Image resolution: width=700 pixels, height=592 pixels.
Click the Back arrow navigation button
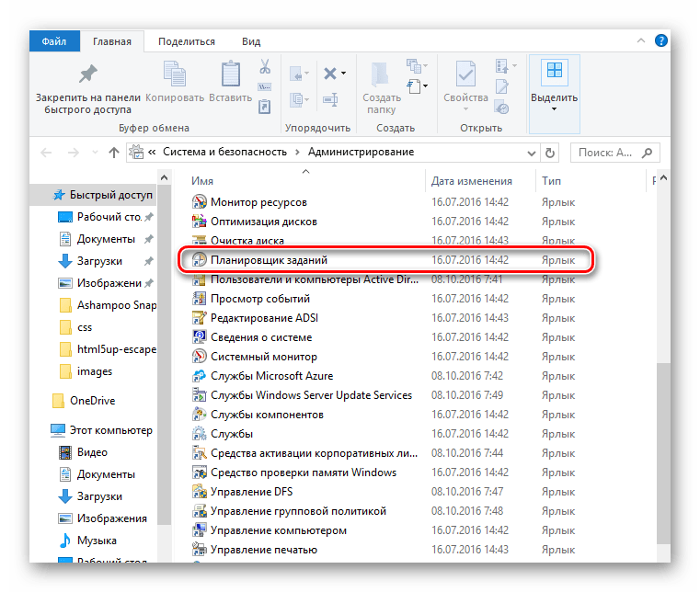[46, 153]
